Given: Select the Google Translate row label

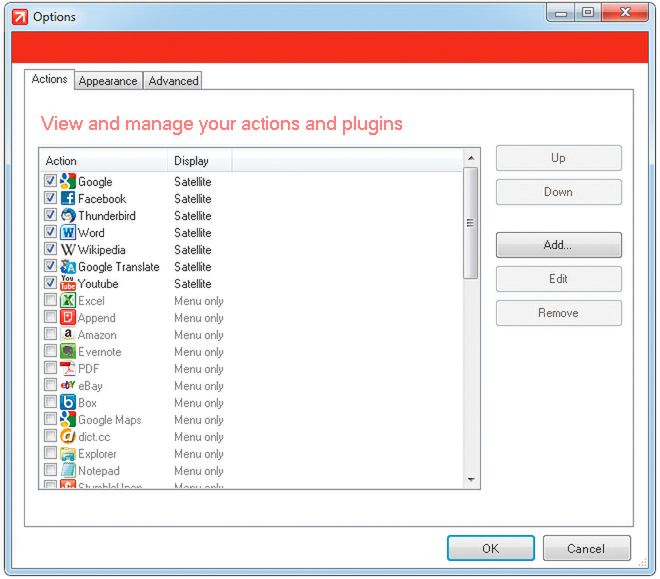Looking at the screenshot, I should [119, 267].
